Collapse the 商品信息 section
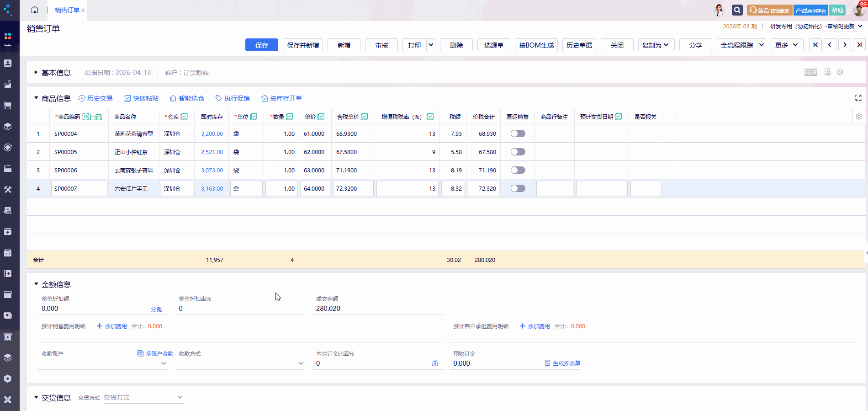The width and height of the screenshot is (868, 411). click(x=36, y=98)
